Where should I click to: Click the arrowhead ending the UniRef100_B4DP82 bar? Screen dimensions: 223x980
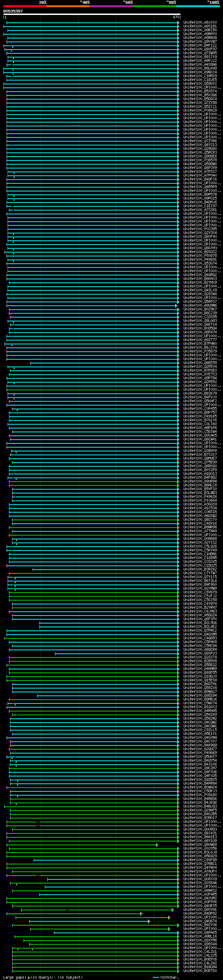coord(141,913)
